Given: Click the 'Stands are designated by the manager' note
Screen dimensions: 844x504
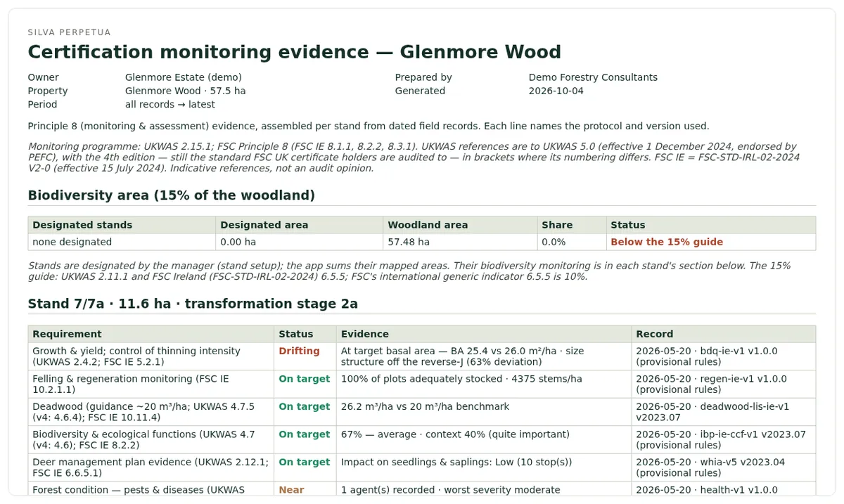Looking at the screenshot, I should (x=409, y=271).
